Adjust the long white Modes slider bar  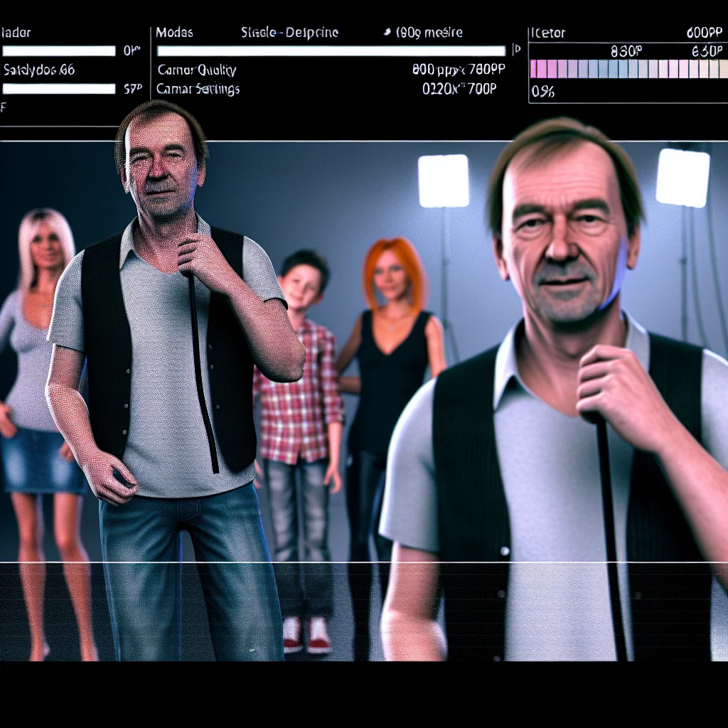[x=331, y=51]
